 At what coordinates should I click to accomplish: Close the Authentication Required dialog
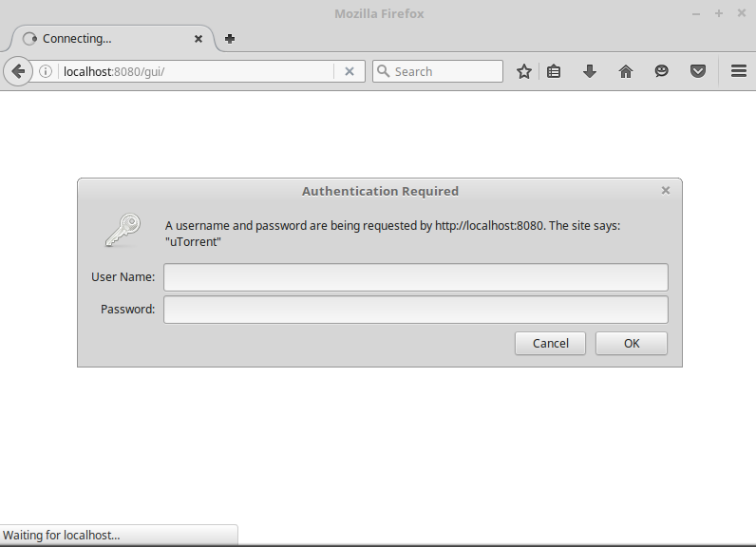coord(666,191)
